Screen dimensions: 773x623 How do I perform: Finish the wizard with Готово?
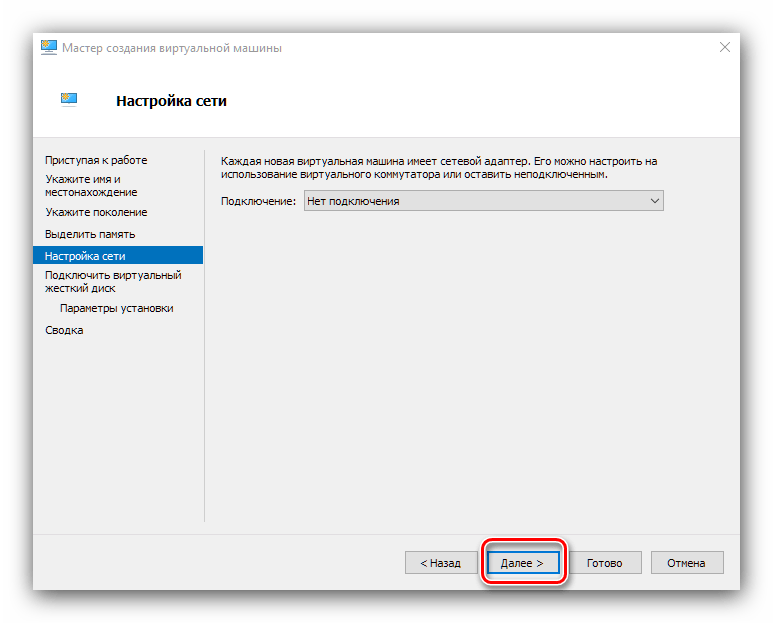pos(605,562)
